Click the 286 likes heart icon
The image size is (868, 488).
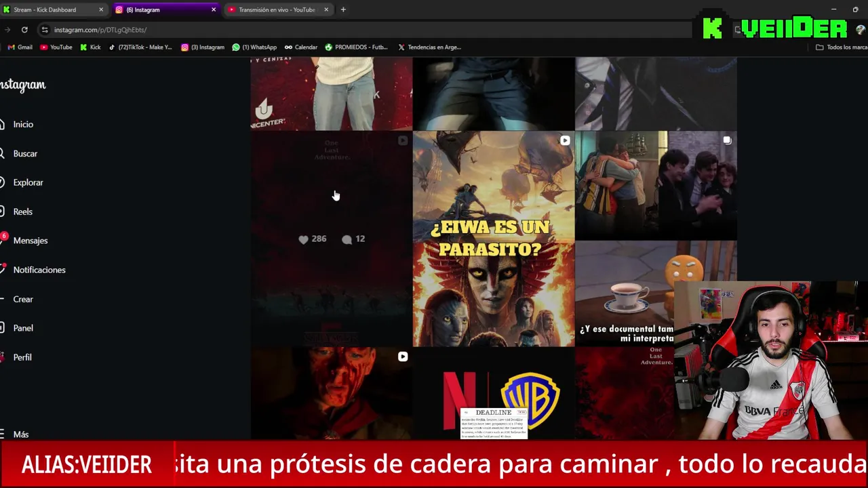[303, 239]
